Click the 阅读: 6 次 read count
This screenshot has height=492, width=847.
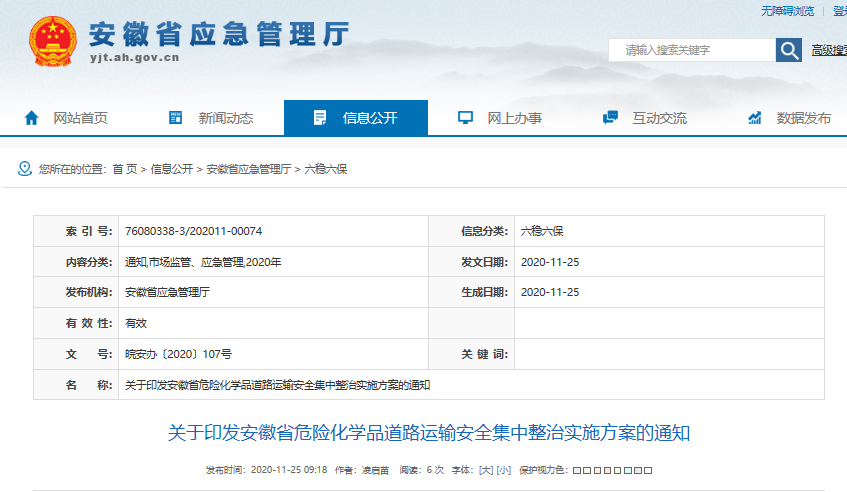(421, 470)
